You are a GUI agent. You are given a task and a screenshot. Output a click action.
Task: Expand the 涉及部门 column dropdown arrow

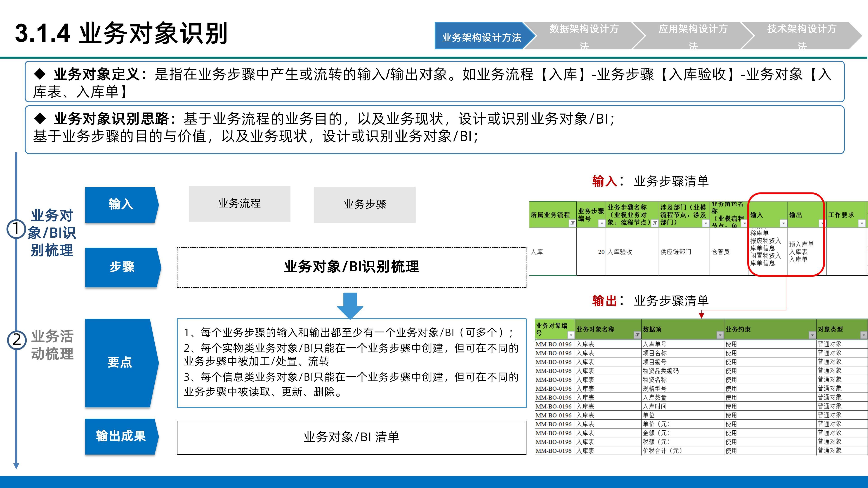(x=705, y=223)
